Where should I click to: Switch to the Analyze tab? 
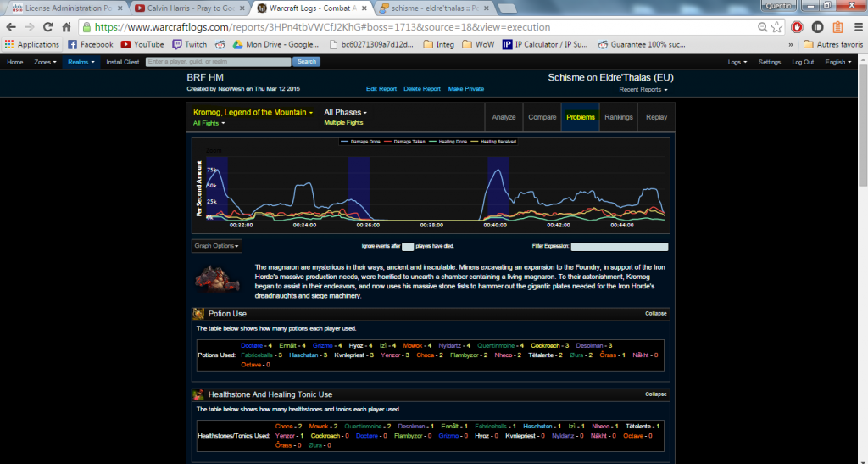(504, 117)
